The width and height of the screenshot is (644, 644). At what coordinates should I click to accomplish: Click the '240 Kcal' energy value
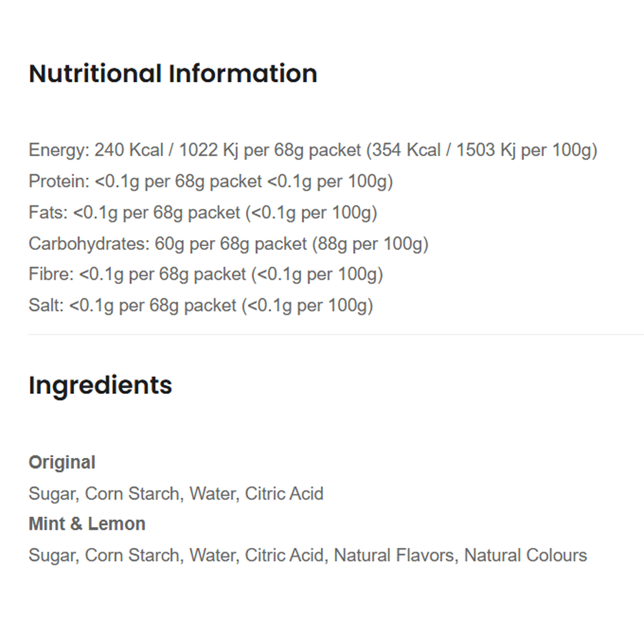pyautogui.click(x=129, y=150)
